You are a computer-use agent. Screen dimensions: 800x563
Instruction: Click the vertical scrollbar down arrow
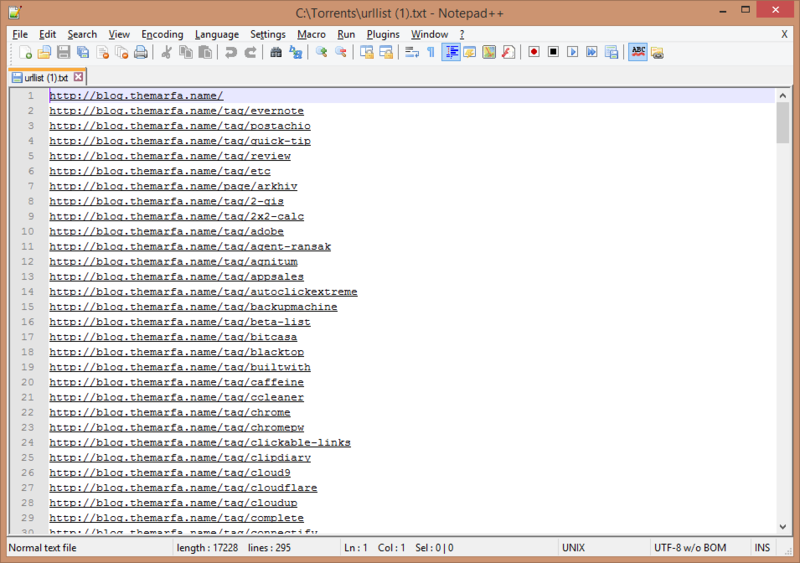783,527
